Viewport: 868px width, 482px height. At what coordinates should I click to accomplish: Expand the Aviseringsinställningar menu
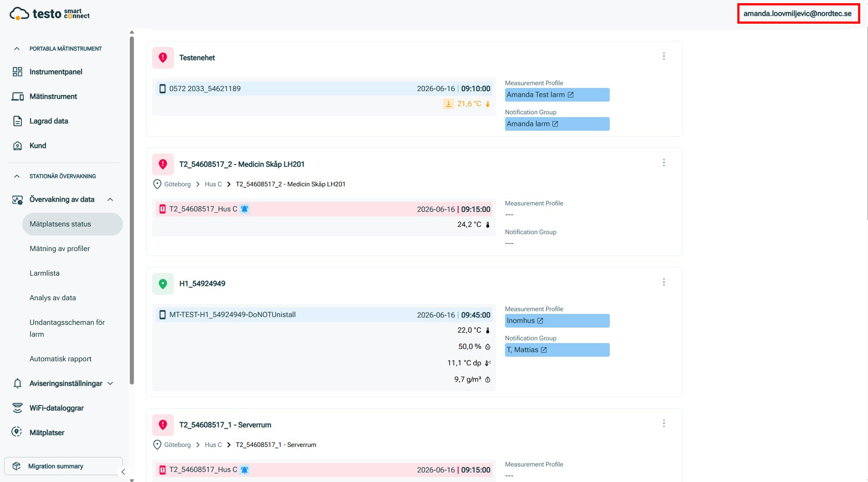(110, 384)
